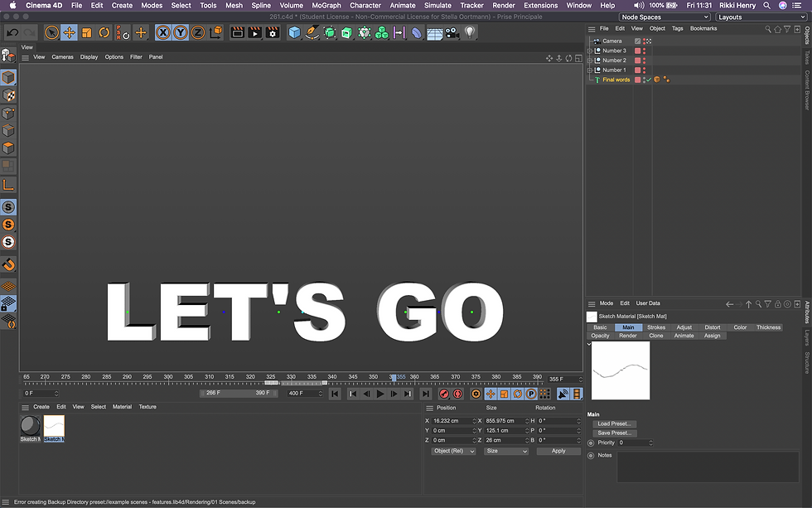Open macOS Spotlight search
Image resolution: width=812 pixels, height=508 pixels.
point(767,5)
